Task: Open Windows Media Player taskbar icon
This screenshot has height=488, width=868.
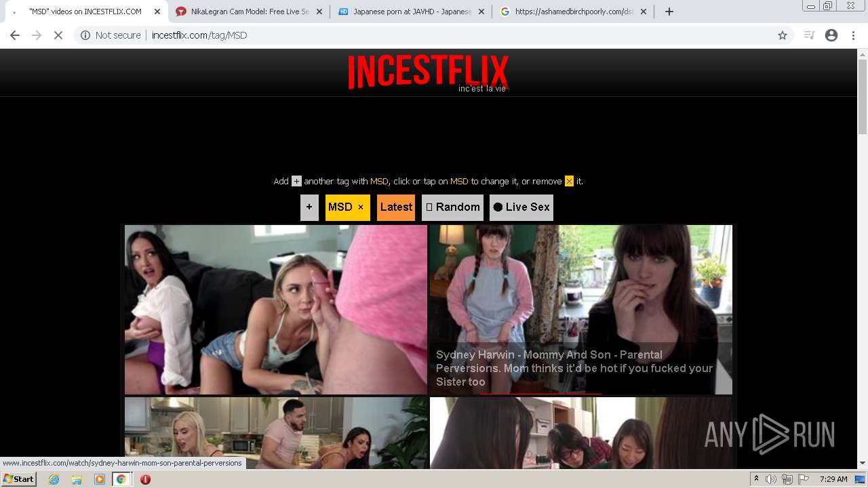Action: [100, 479]
